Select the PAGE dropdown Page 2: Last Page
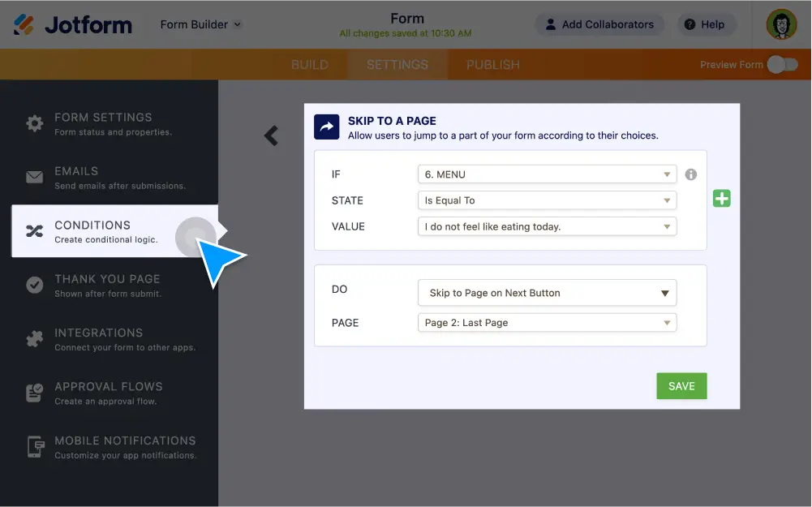The image size is (812, 507). 547,323
